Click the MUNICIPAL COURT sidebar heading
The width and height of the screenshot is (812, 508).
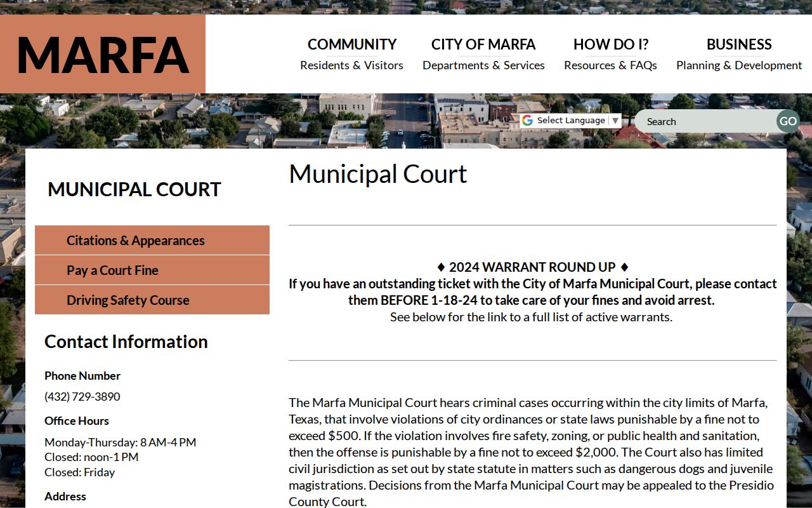(134, 189)
